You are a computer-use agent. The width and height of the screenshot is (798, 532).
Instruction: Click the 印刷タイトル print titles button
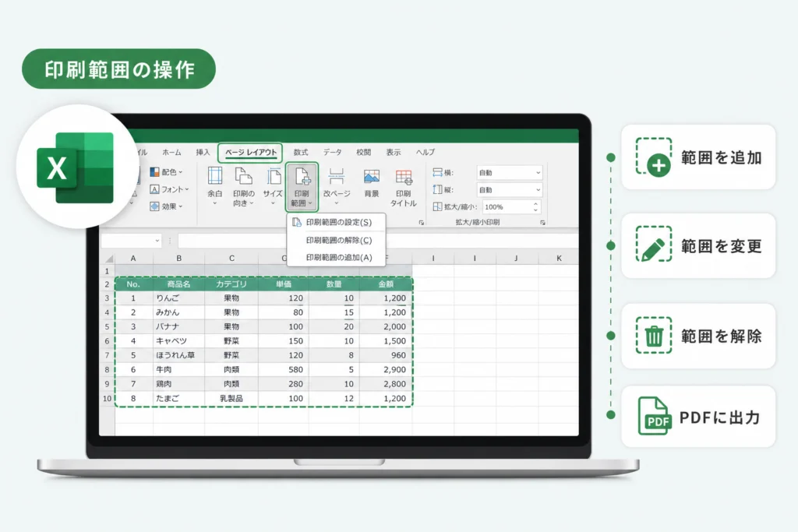[x=404, y=188]
